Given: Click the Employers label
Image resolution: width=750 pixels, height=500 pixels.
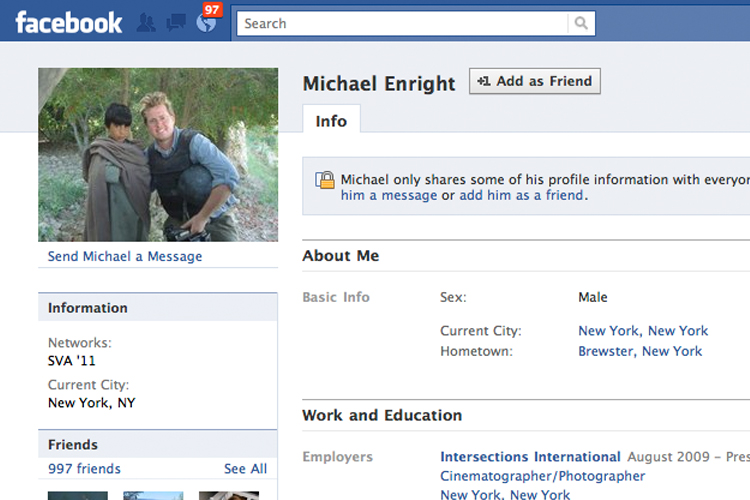Looking at the screenshot, I should tap(337, 457).
